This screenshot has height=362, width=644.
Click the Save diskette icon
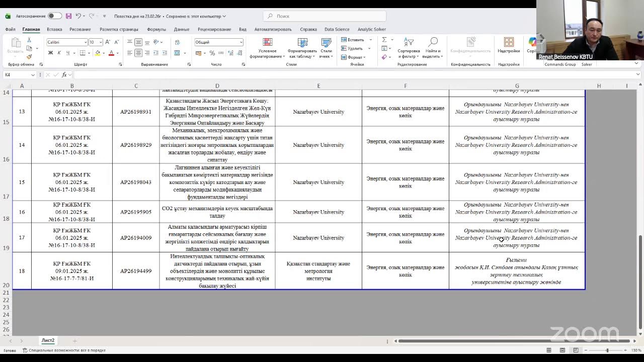coord(69,16)
